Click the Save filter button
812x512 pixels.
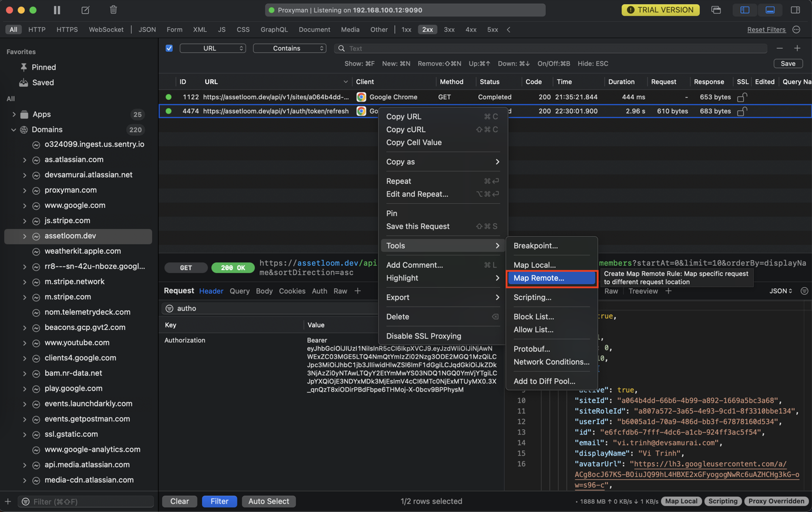click(x=788, y=63)
